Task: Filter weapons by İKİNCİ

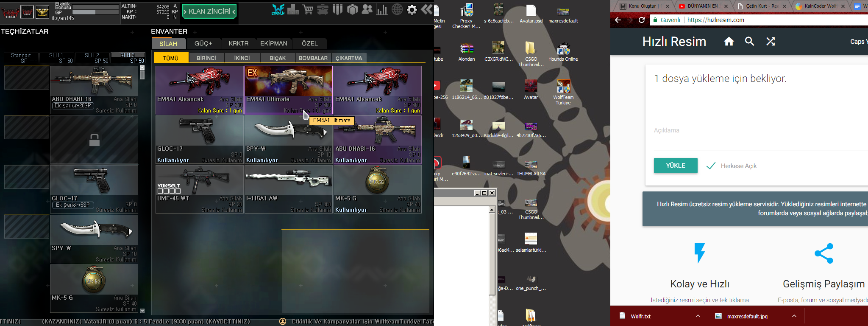Action: coord(242,58)
